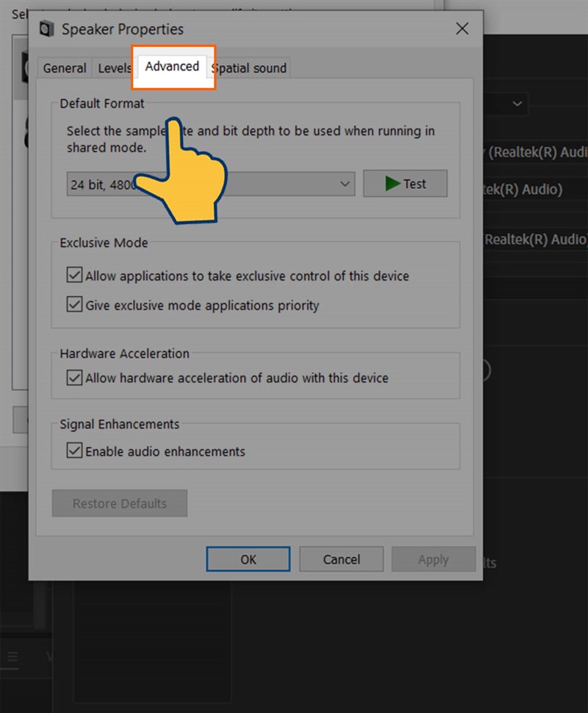588x713 pixels.
Task: Disable exclusive control for applications
Action: (x=74, y=275)
